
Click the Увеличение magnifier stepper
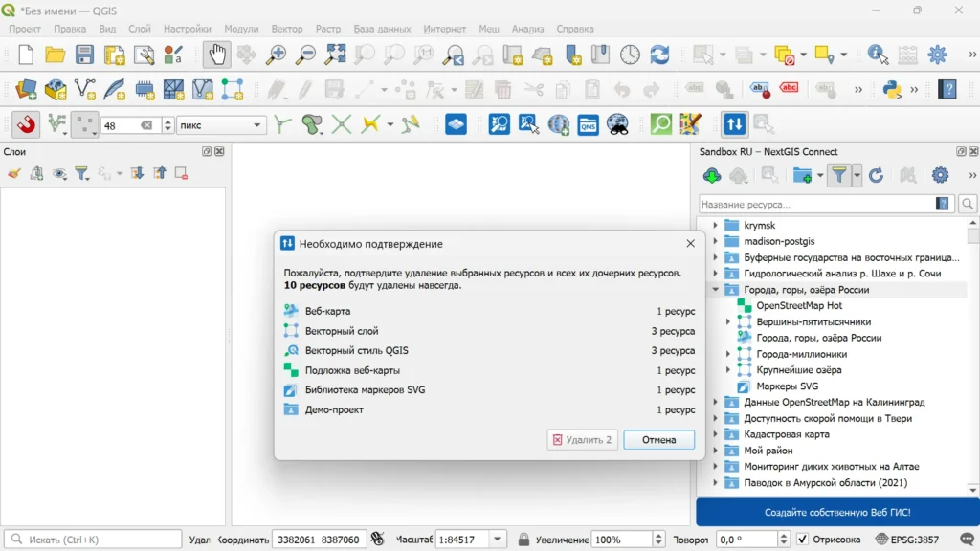(658, 540)
